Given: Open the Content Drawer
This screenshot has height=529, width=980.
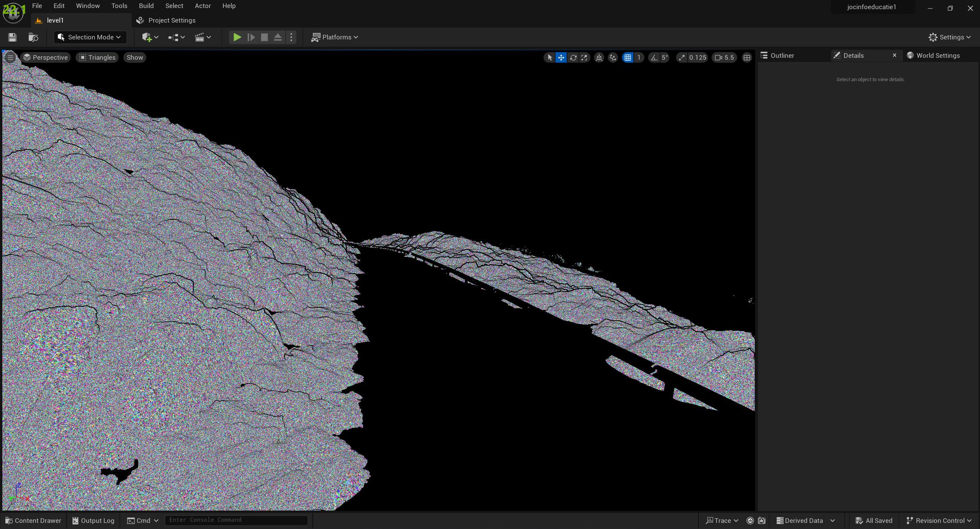Looking at the screenshot, I should pyautogui.click(x=33, y=521).
